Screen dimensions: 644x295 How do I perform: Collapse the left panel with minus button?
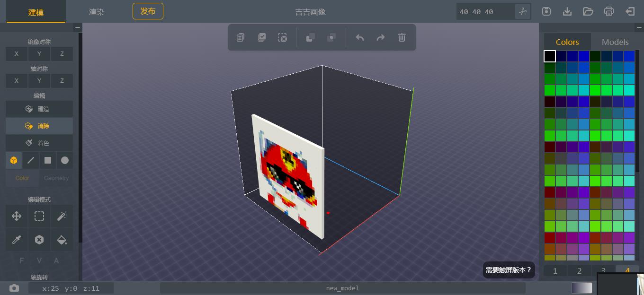pyautogui.click(x=77, y=27)
